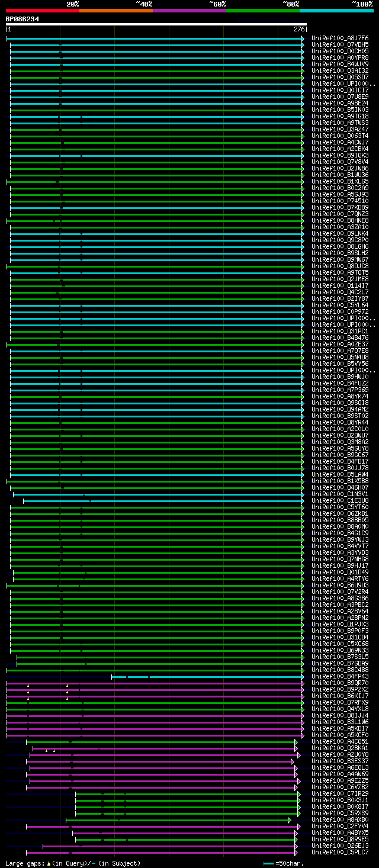Click the magenta arrowhead on the UniRef100_C5PLC7 row
The width and height of the screenshot is (379, 868).
click(x=296, y=853)
